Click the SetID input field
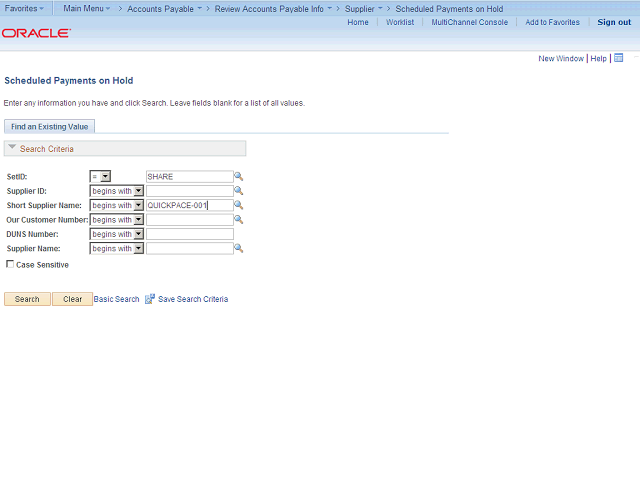640x480 pixels. point(190,176)
